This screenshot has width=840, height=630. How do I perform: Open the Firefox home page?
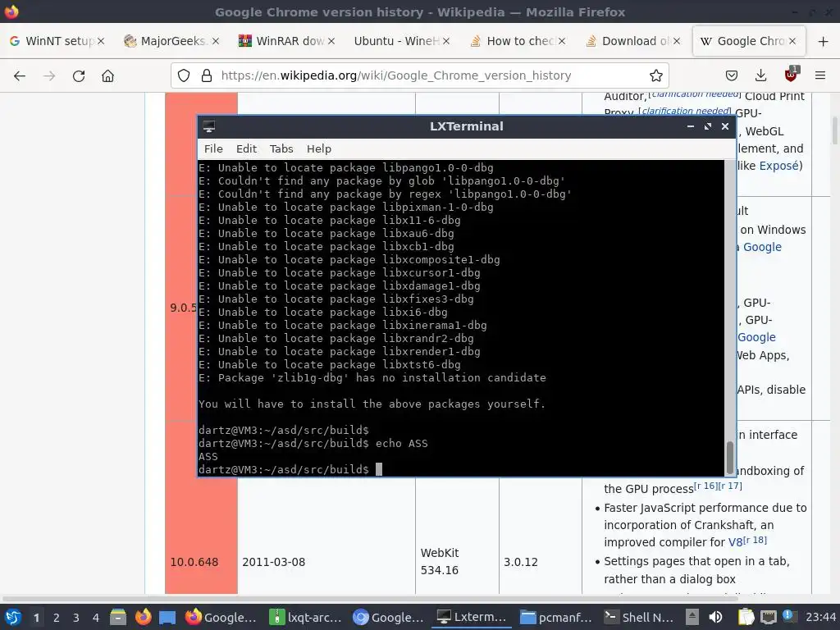click(107, 75)
